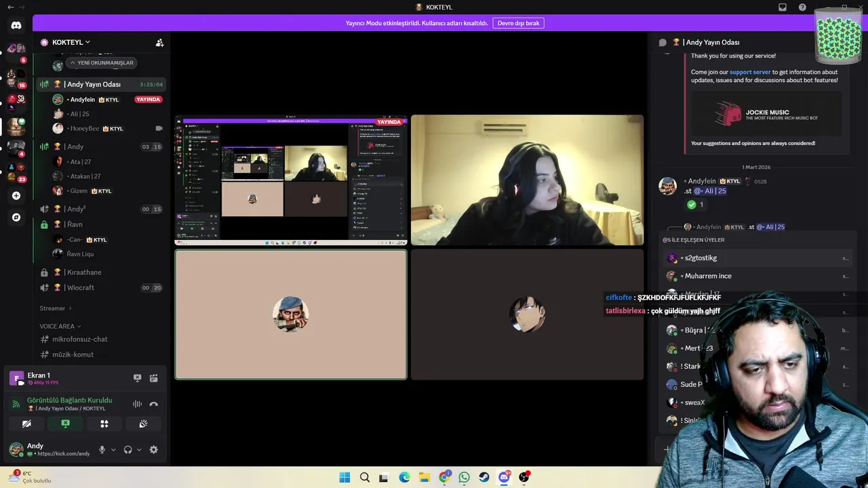
Task: Select the Andy Yayın Odası voice channel
Action: click(x=100, y=85)
